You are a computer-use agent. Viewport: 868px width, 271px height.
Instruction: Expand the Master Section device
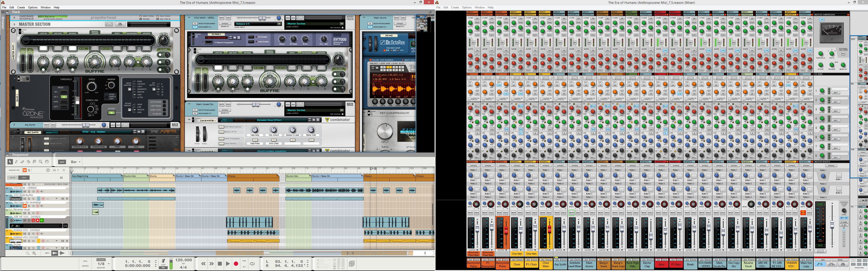[x=14, y=24]
